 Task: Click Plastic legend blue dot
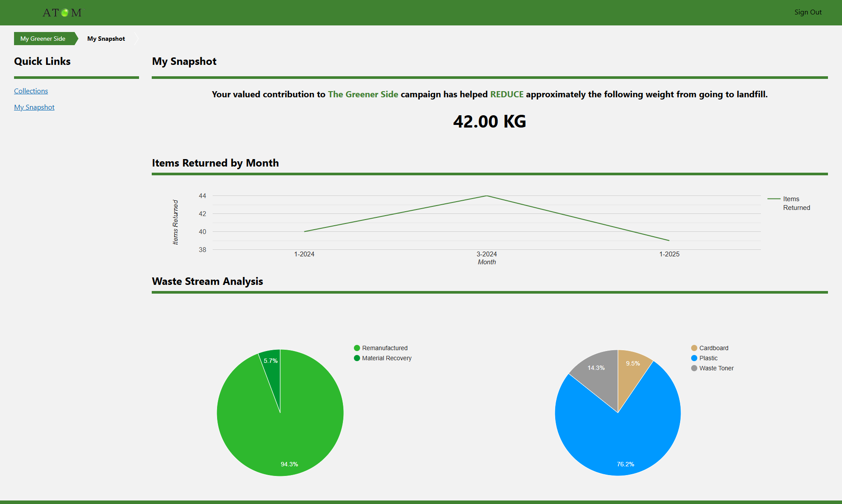pos(694,358)
